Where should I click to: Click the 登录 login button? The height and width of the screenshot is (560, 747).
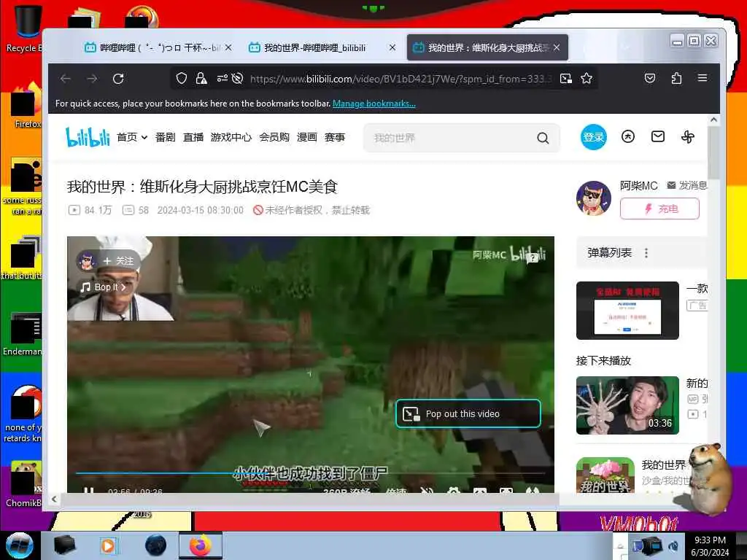point(594,137)
